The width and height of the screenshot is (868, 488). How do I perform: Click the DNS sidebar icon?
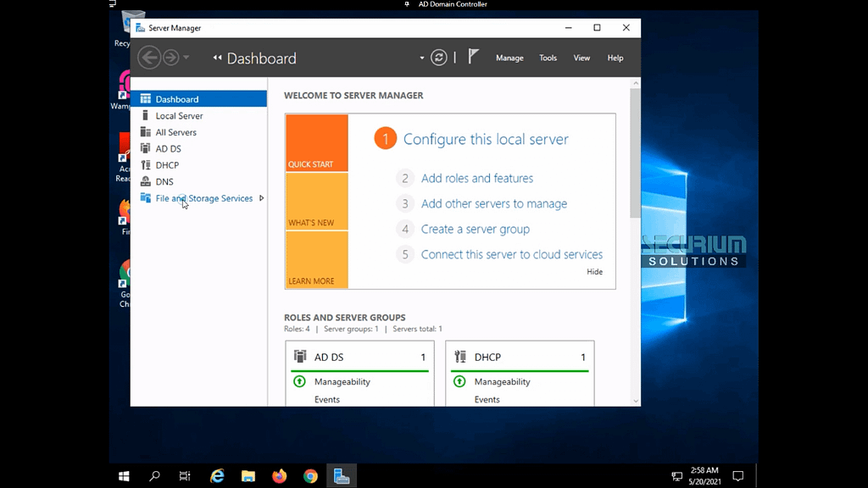coord(145,181)
